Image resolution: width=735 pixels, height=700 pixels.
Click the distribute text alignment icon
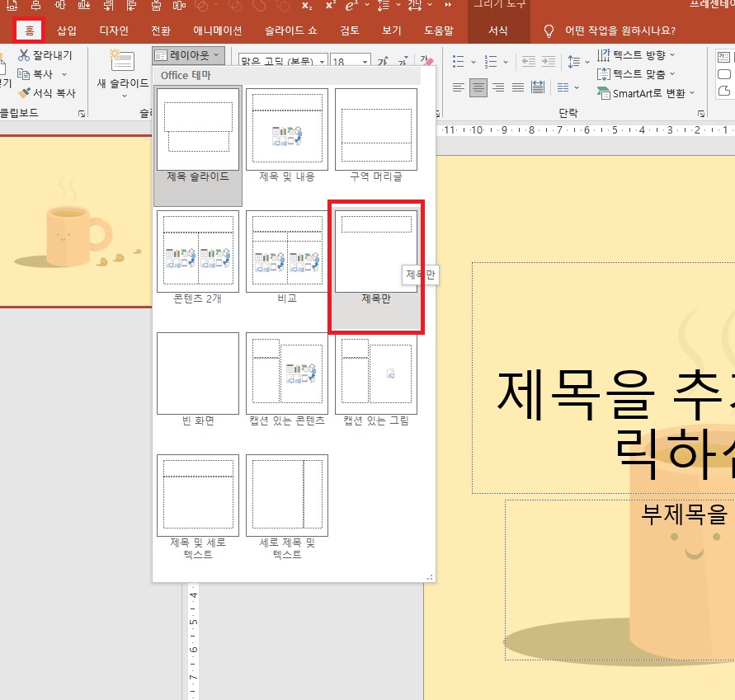[538, 87]
